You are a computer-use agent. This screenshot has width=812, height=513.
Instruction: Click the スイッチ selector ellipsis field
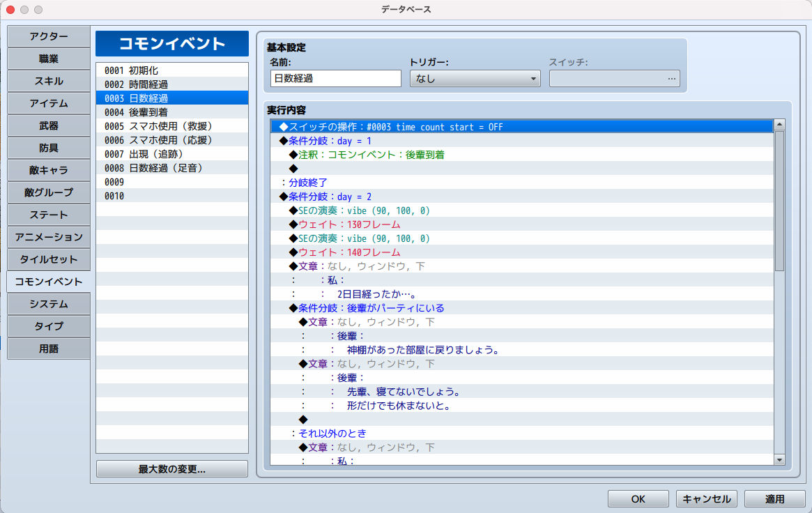(614, 79)
